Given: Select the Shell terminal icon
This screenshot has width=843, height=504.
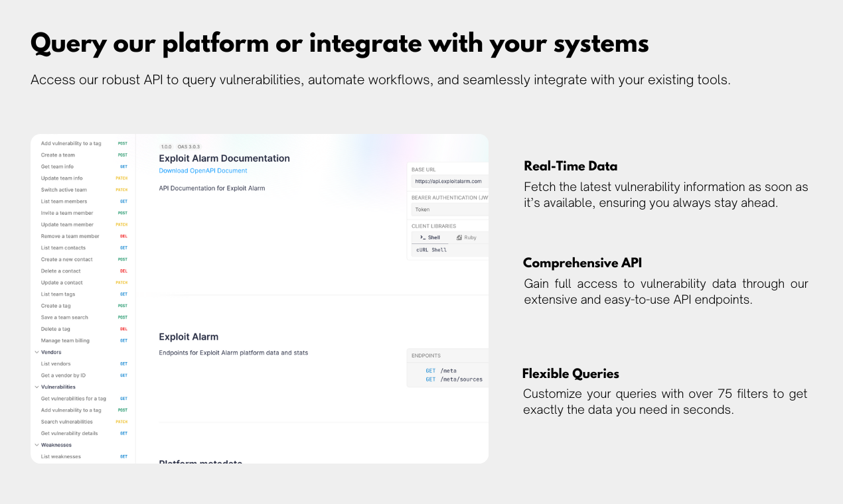Looking at the screenshot, I should coord(423,237).
